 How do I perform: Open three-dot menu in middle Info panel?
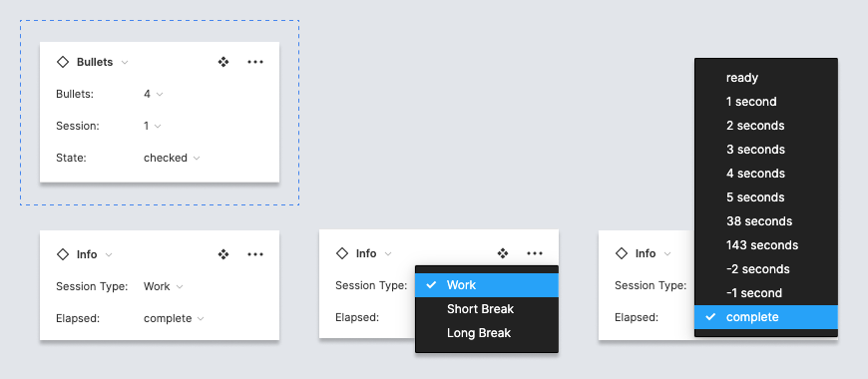pyautogui.click(x=535, y=253)
